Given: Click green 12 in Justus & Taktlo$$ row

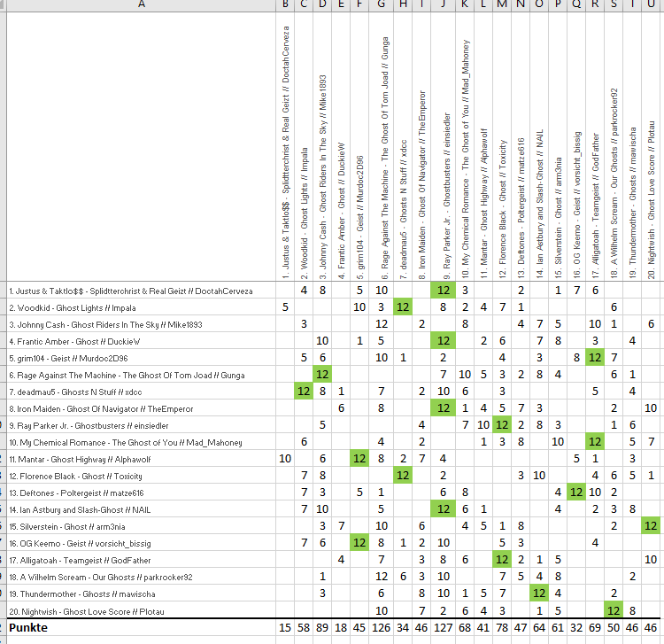Looking at the screenshot, I should (444, 291).
